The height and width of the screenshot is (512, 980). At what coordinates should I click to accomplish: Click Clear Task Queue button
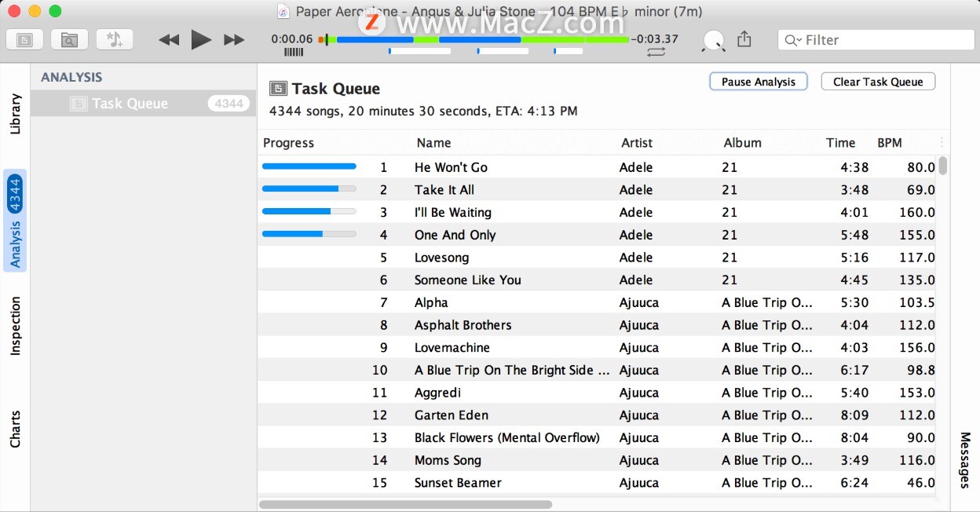pyautogui.click(x=878, y=82)
